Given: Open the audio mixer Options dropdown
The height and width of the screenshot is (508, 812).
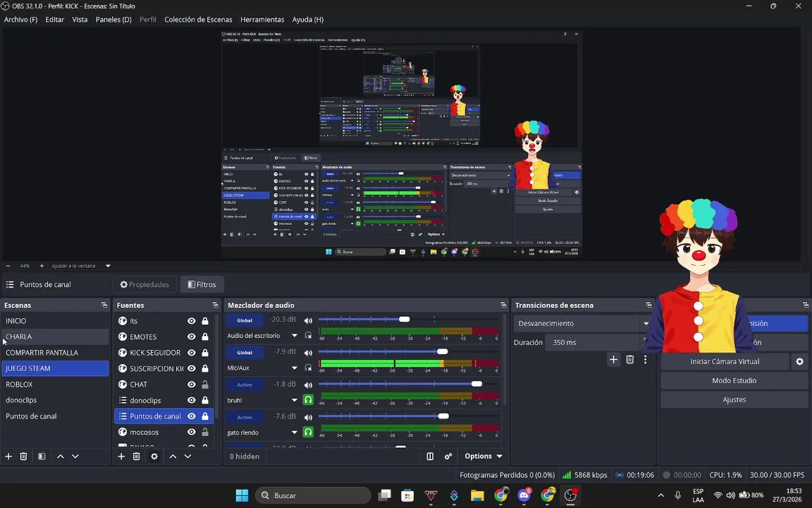Looking at the screenshot, I should tap(483, 456).
